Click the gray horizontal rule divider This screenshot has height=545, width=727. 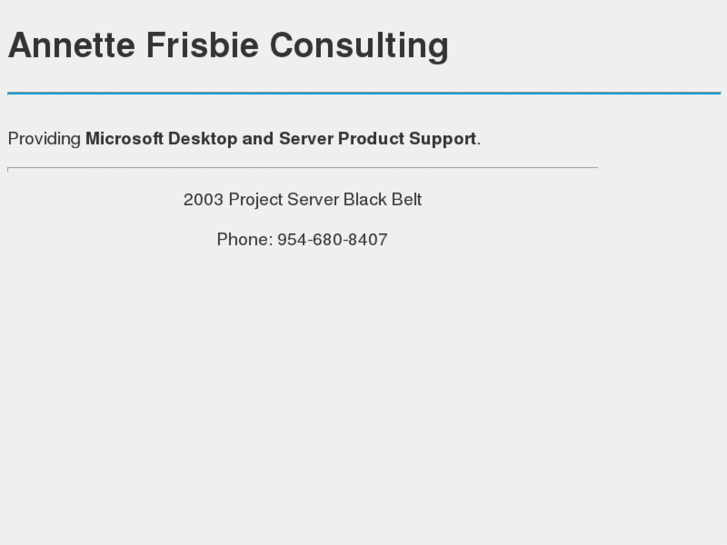(302, 168)
